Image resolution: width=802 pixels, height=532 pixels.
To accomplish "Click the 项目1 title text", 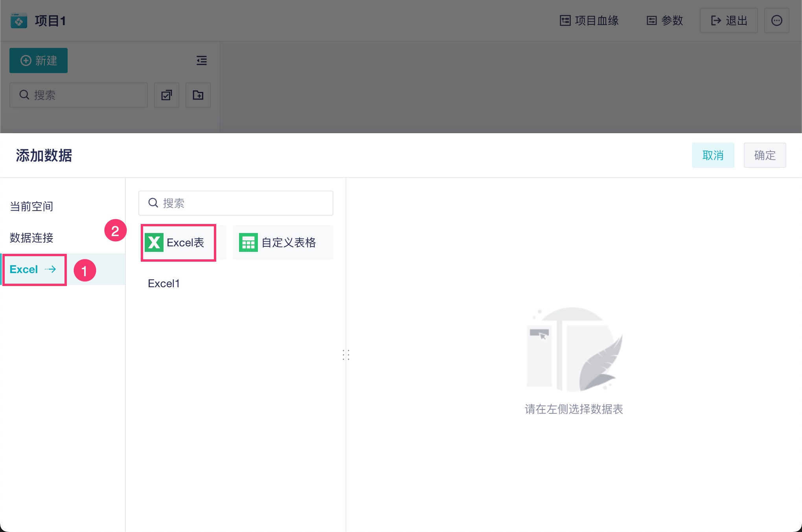I will pos(50,20).
